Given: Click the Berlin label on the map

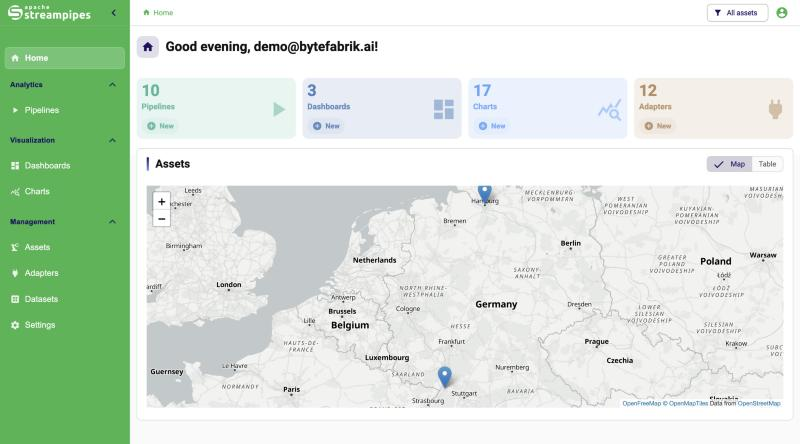Looking at the screenshot, I should coord(570,243).
